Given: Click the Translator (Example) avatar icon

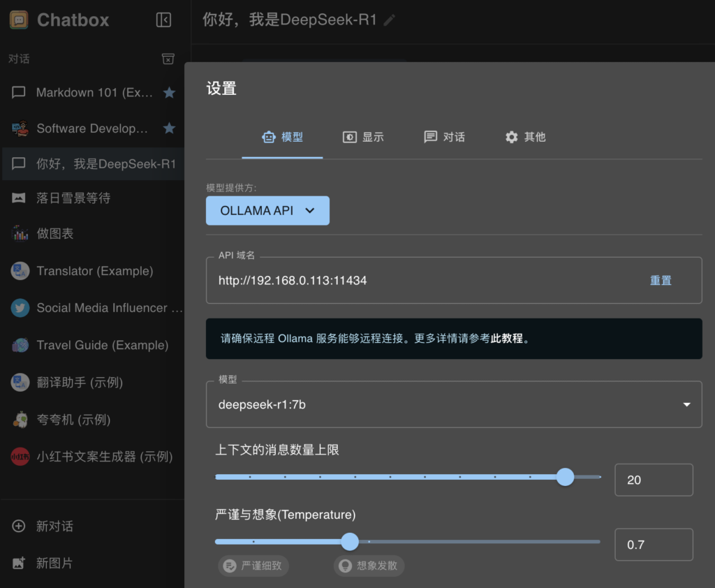Looking at the screenshot, I should 20,271.
